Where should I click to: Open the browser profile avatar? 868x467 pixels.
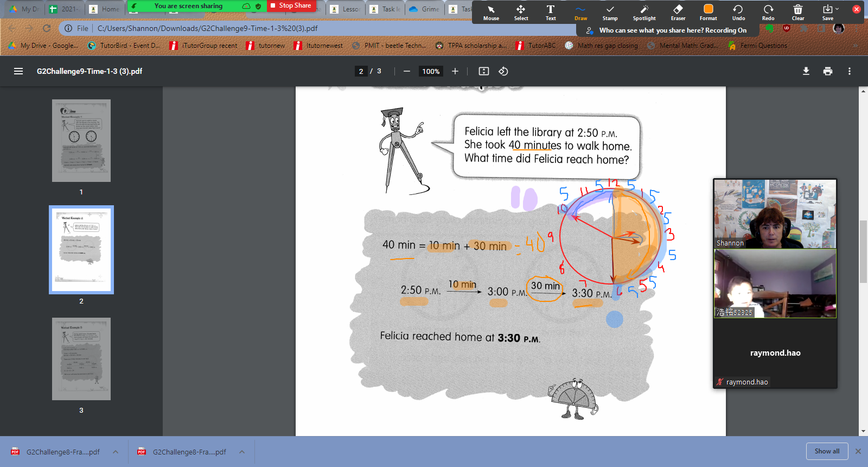[839, 28]
